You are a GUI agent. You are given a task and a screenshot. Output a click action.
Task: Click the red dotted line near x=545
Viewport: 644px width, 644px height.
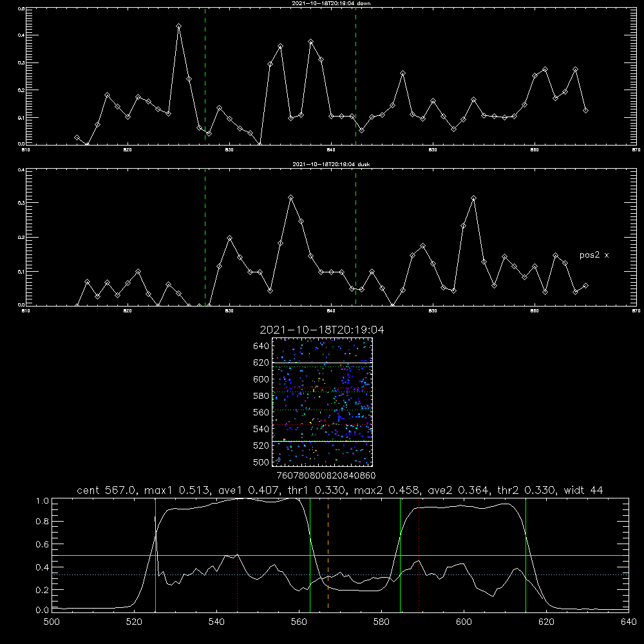(x=238, y=554)
